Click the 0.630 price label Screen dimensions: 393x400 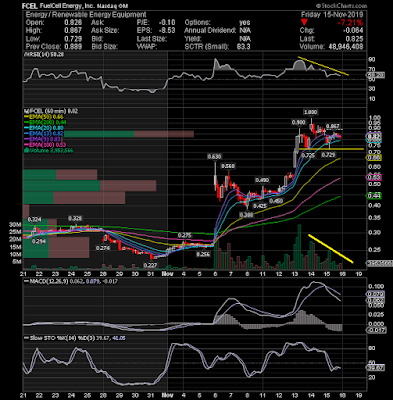coord(214,156)
